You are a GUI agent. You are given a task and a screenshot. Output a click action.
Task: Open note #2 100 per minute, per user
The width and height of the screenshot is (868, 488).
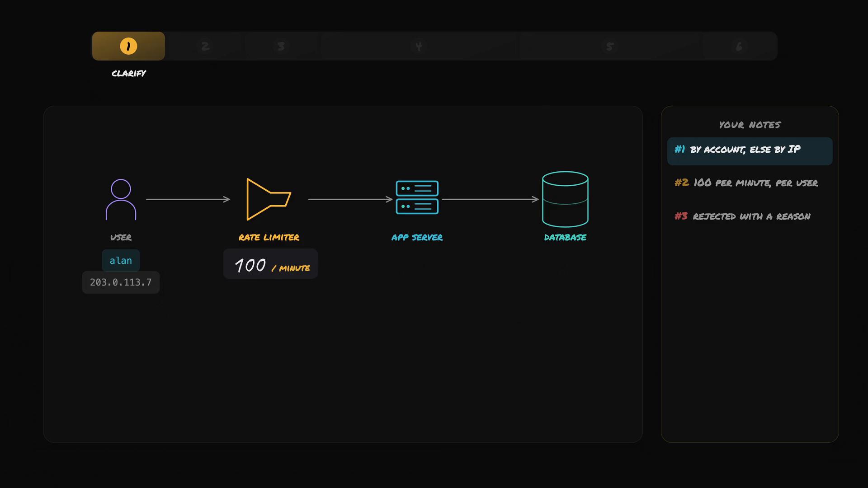coord(750,183)
